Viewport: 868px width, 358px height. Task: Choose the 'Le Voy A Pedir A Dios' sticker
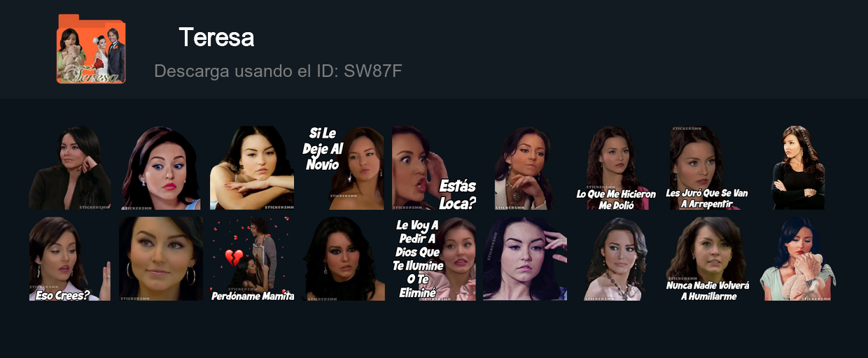point(434,259)
